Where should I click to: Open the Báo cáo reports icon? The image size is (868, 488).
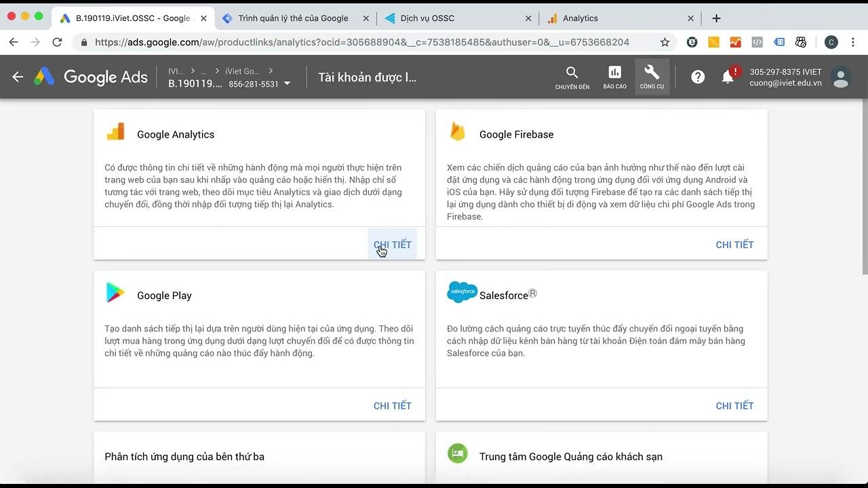[x=614, y=77]
